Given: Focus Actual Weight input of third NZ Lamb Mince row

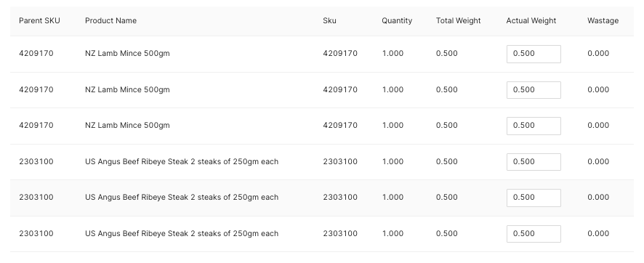Looking at the screenshot, I should [534, 126].
